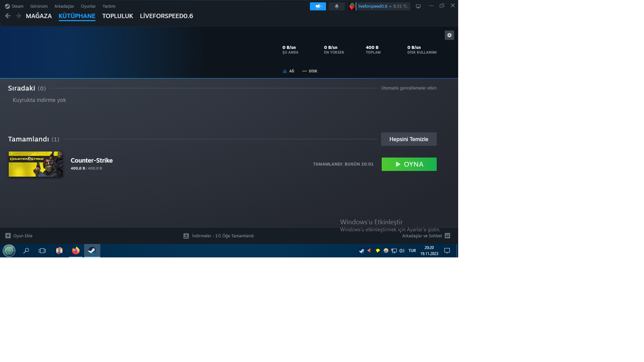Open Firefox from the Windows taskbar
Image resolution: width=644 pixels, height=362 pixels.
click(76, 250)
